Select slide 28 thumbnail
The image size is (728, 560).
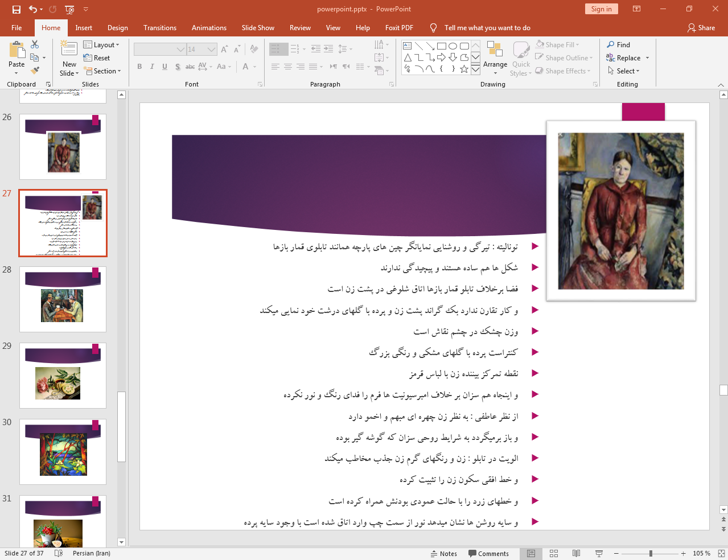63,299
